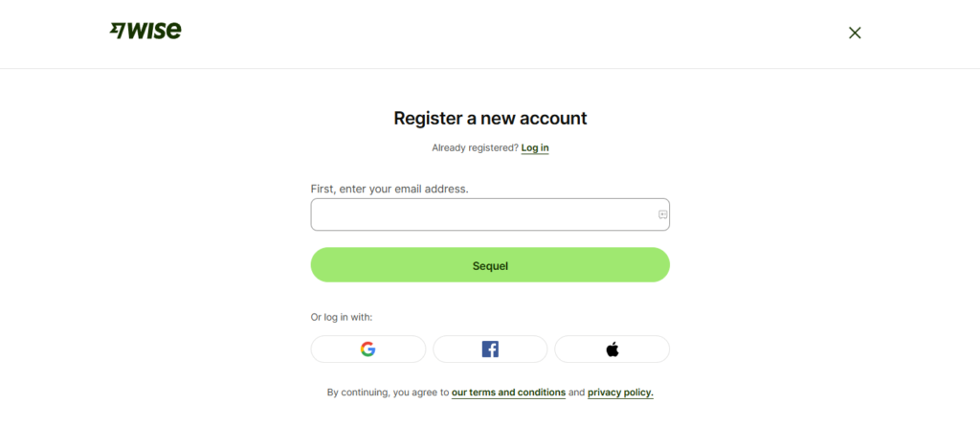
Task: Continue with the Facebook icon button
Action: tap(490, 349)
